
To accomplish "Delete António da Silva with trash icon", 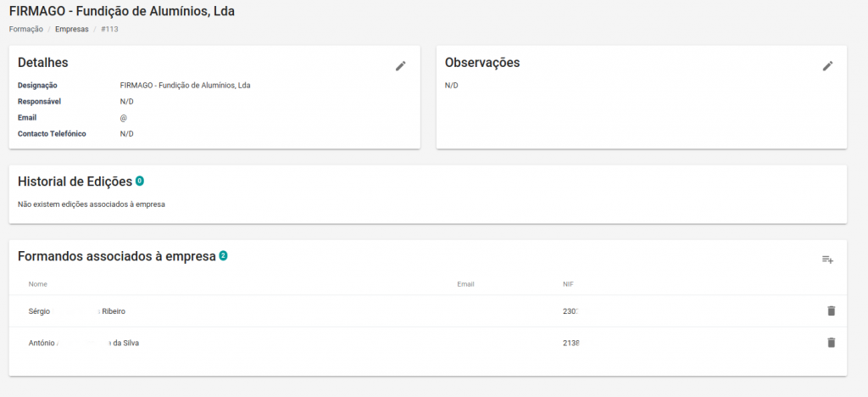I will tap(831, 343).
